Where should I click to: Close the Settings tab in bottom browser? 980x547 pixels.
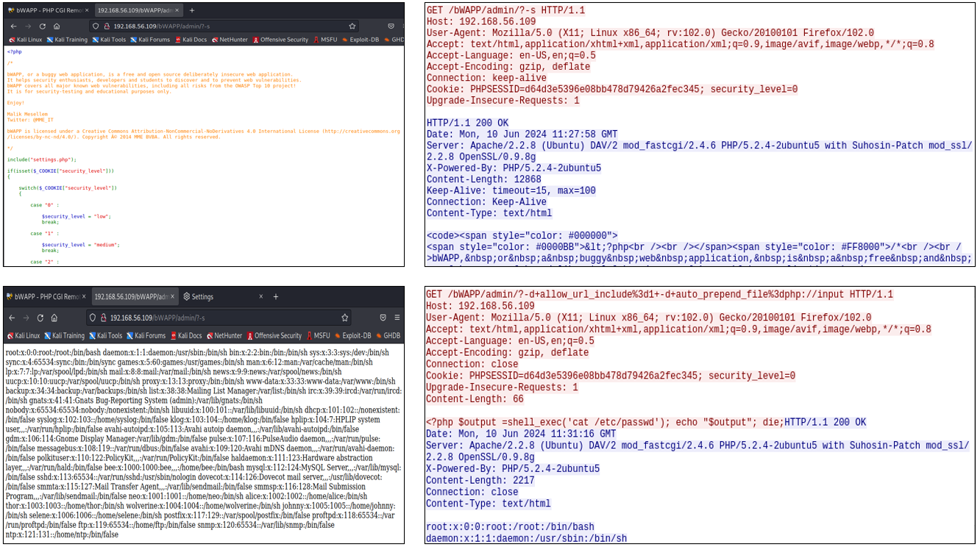click(261, 297)
